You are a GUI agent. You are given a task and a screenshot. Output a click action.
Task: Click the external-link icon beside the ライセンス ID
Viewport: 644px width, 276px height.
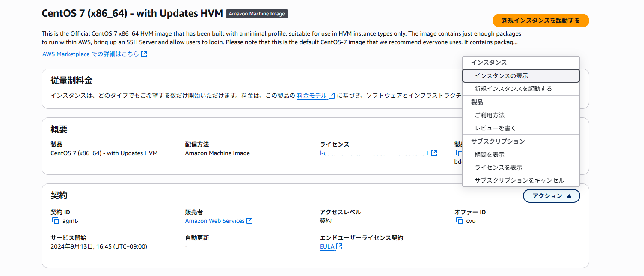(x=434, y=153)
